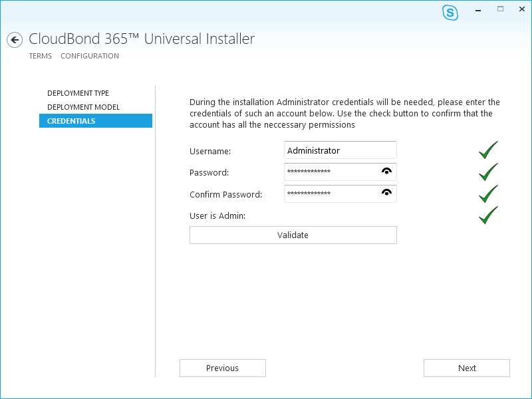The width and height of the screenshot is (532, 399).
Task: Focus the Username input field
Action: point(340,150)
